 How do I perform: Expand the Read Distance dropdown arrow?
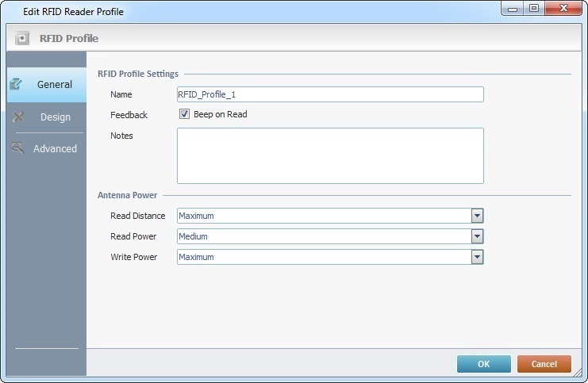(477, 216)
